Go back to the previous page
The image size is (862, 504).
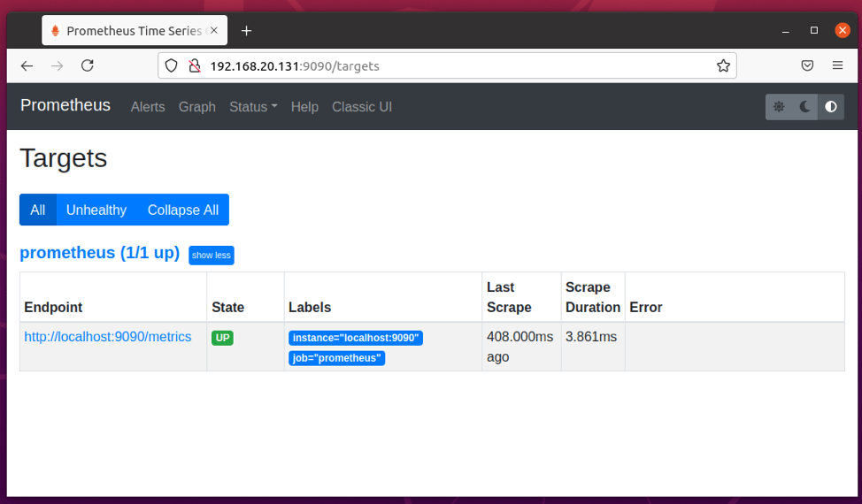tap(27, 66)
